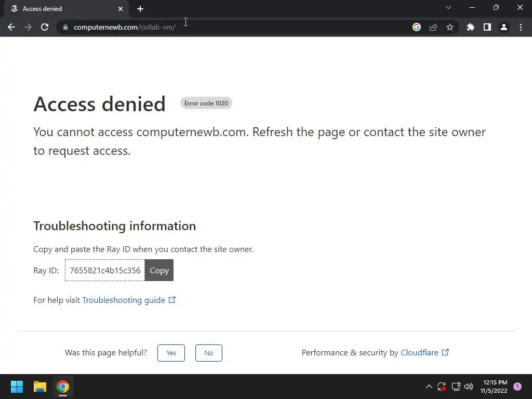Share this page using the share icon

pyautogui.click(x=433, y=27)
